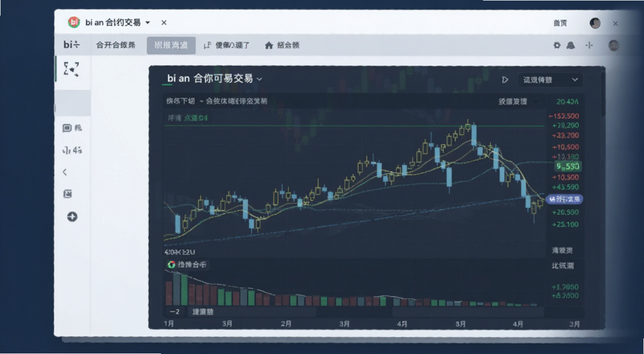The height and width of the screenshot is (354, 644).
Task: Click the user avatar in the title bar
Action: pyautogui.click(x=595, y=23)
